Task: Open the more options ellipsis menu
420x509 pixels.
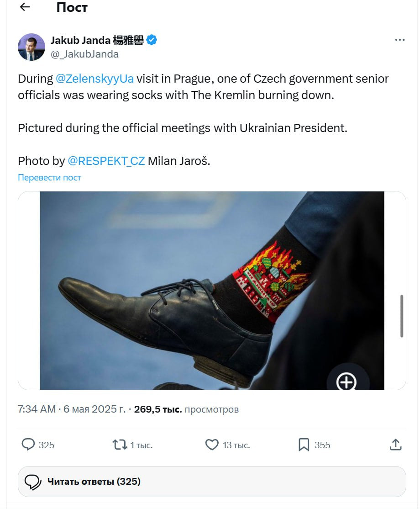Action: point(400,40)
